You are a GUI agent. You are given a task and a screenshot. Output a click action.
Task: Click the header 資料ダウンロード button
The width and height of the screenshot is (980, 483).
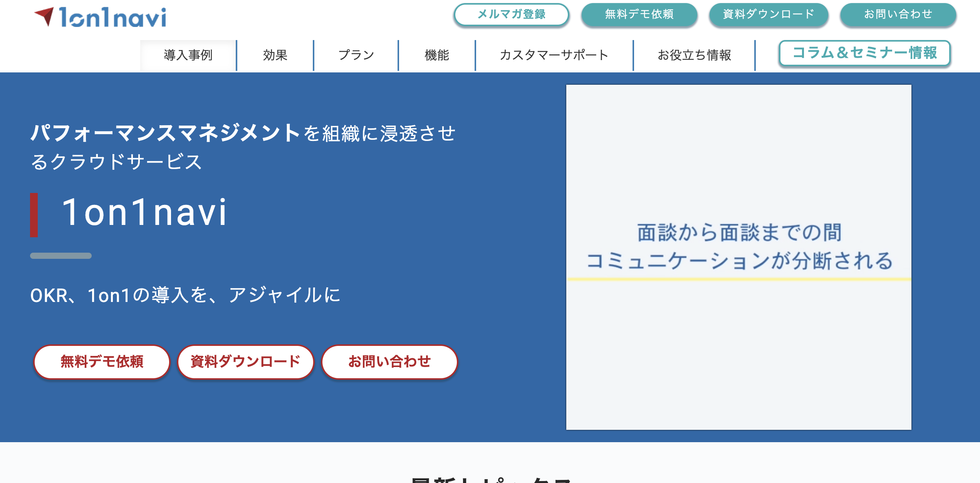tap(769, 15)
